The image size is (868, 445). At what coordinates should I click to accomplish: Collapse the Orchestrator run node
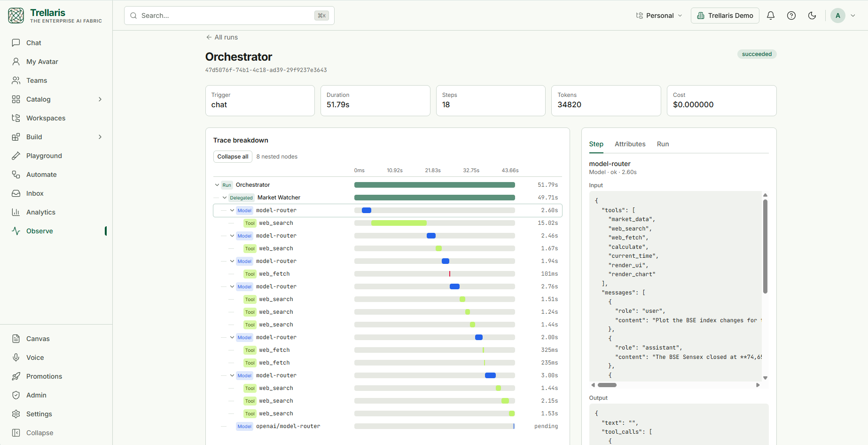tap(217, 185)
